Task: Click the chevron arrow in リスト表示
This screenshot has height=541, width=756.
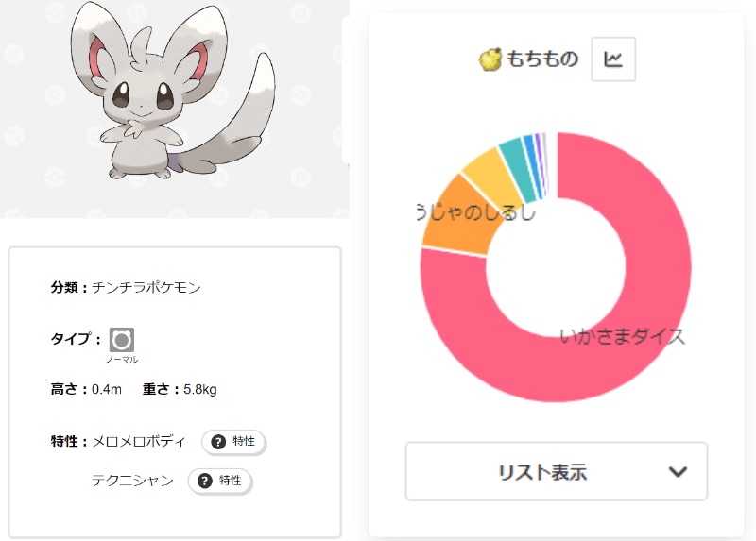Action: click(x=678, y=472)
